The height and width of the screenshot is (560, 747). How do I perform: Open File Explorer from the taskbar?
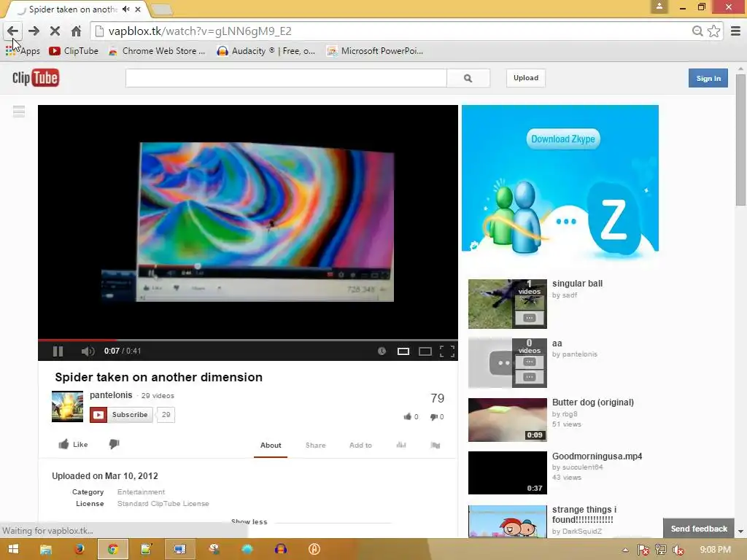tap(46, 549)
